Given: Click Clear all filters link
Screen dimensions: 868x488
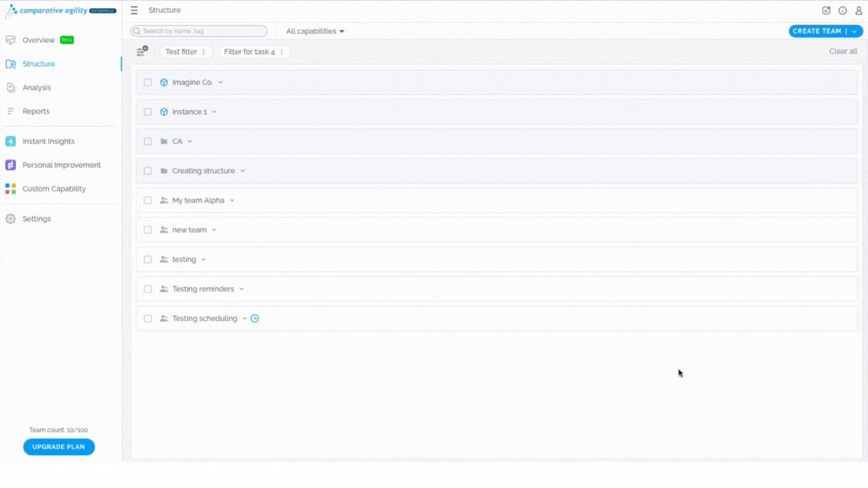Looking at the screenshot, I should click(x=843, y=51).
